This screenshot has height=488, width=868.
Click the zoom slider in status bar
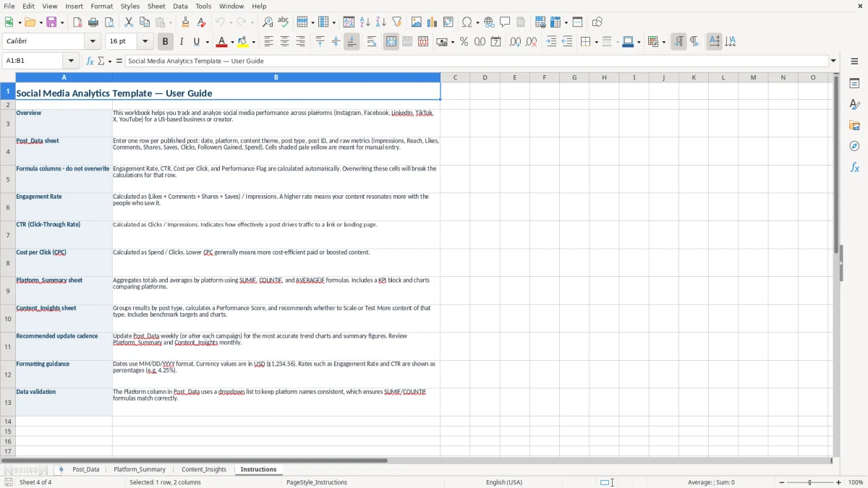tap(809, 482)
